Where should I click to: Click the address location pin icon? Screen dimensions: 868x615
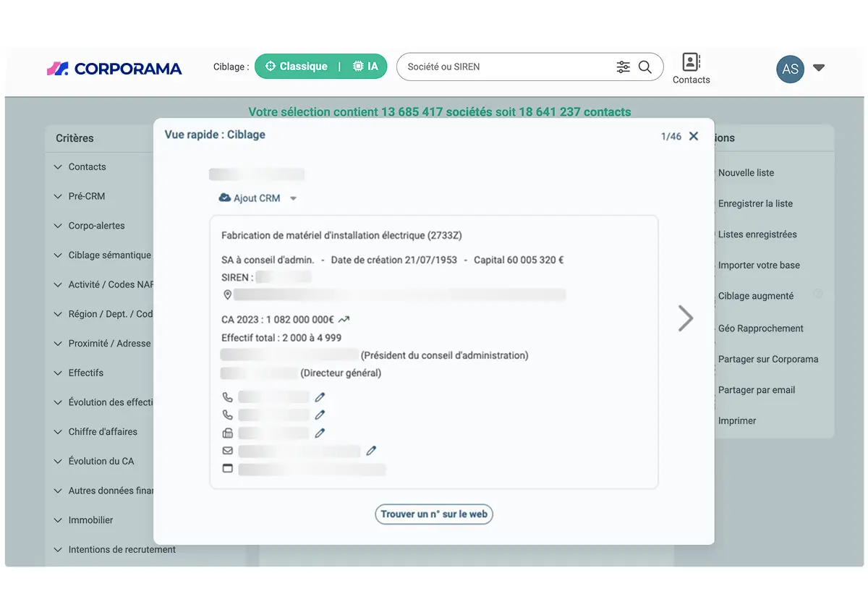[x=227, y=294]
